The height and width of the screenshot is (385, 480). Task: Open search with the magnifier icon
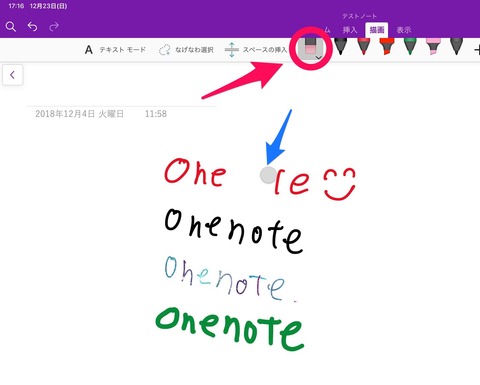point(11,27)
